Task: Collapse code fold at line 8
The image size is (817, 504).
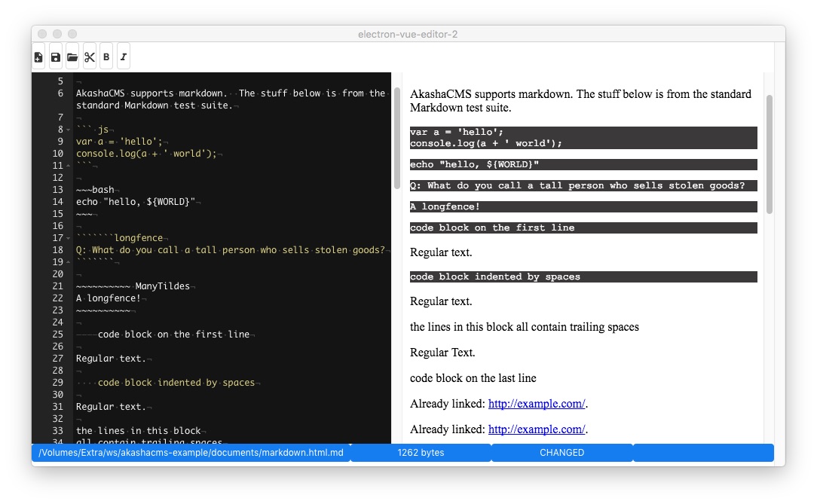Action: 69,130
